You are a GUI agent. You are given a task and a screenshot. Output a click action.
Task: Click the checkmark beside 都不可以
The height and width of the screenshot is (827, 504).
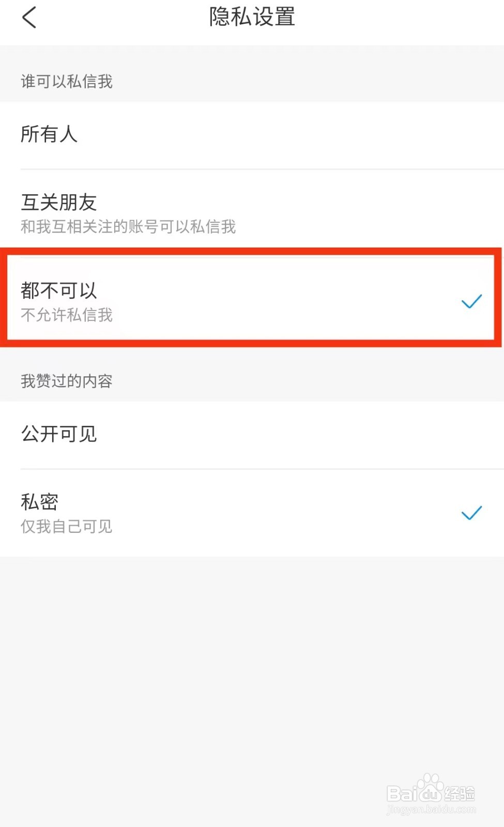point(471,301)
